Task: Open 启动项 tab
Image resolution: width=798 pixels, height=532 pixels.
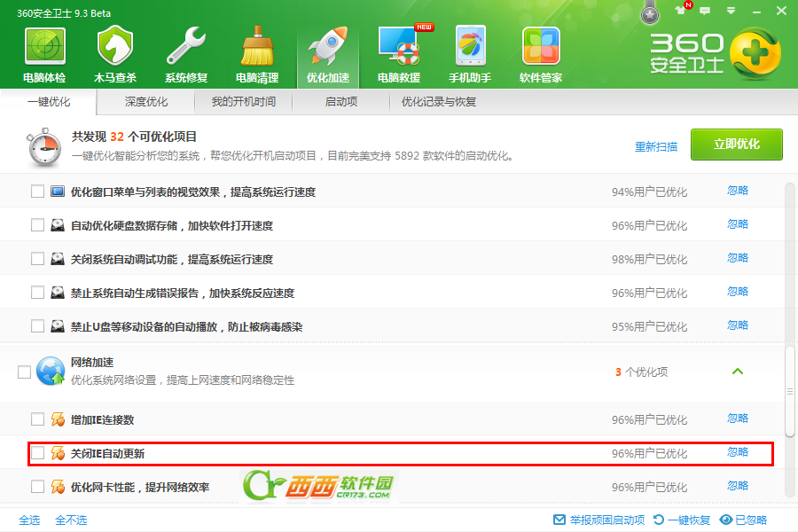Action: coord(341,102)
